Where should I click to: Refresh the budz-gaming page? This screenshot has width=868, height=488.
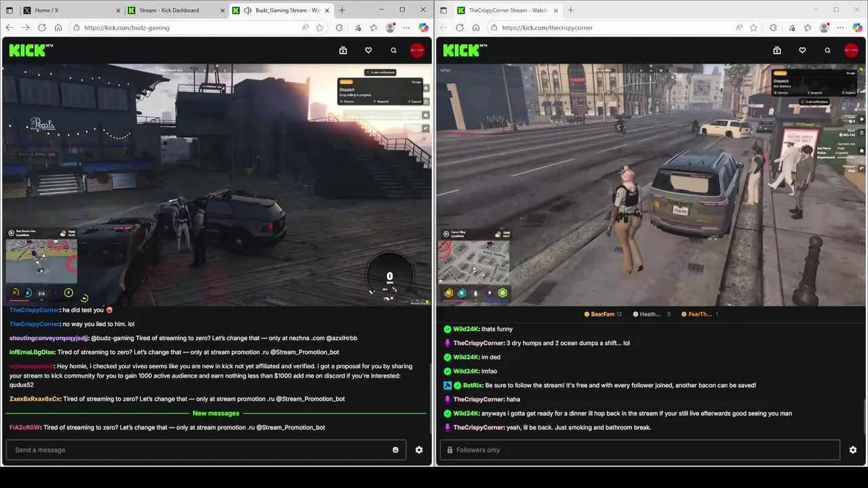(42, 28)
